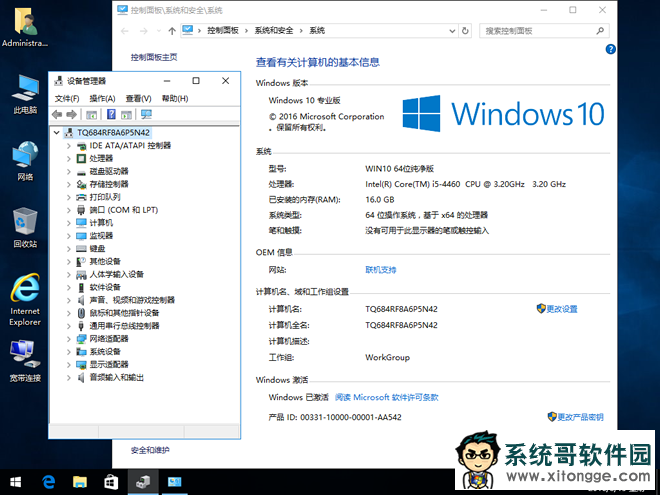
Task: Open 阅读 Microsoft 软件许可条款 link
Action: (x=386, y=397)
